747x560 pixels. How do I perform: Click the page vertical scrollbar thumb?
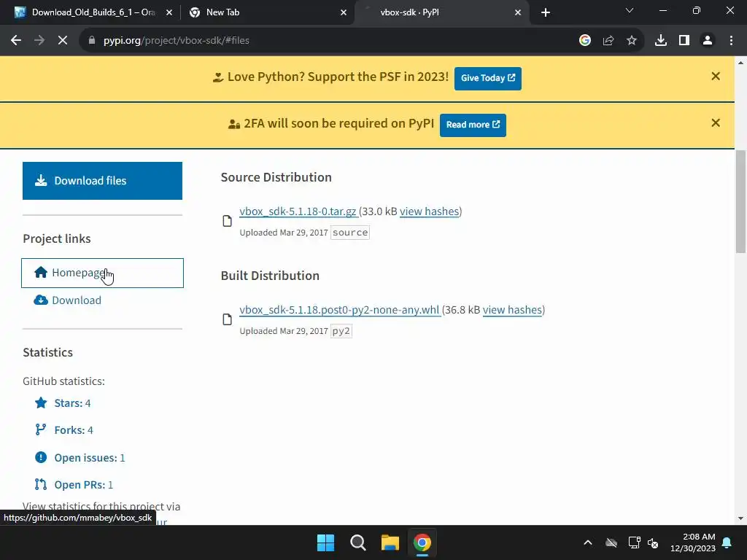click(x=740, y=201)
